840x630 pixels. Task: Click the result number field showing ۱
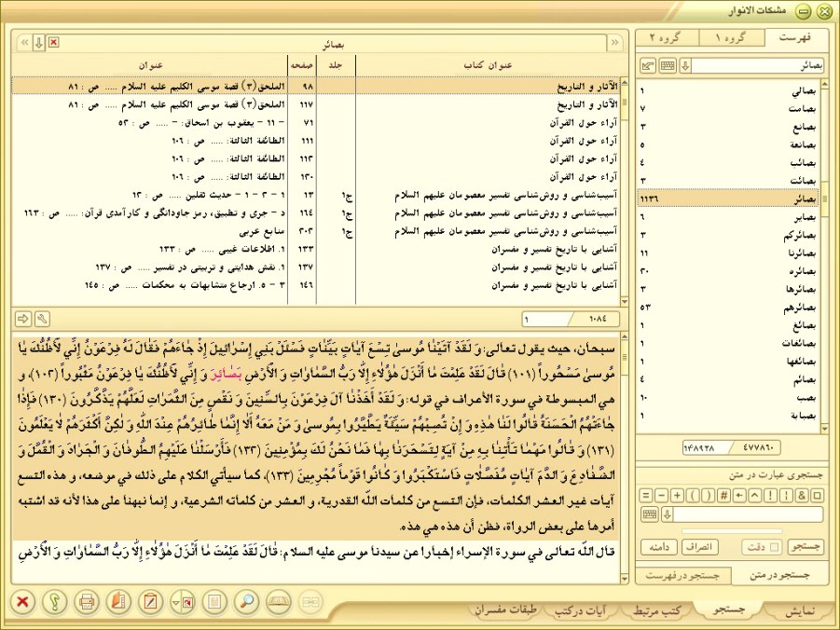(547, 319)
